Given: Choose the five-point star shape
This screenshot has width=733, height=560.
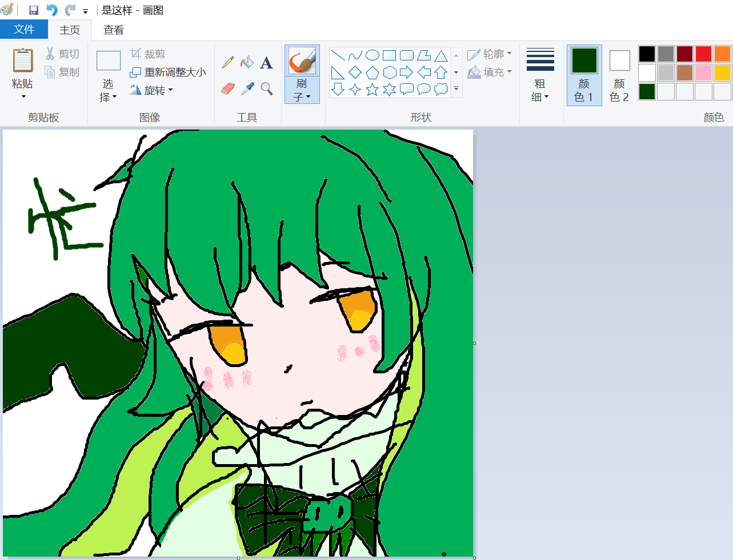Looking at the screenshot, I should coord(372,90).
